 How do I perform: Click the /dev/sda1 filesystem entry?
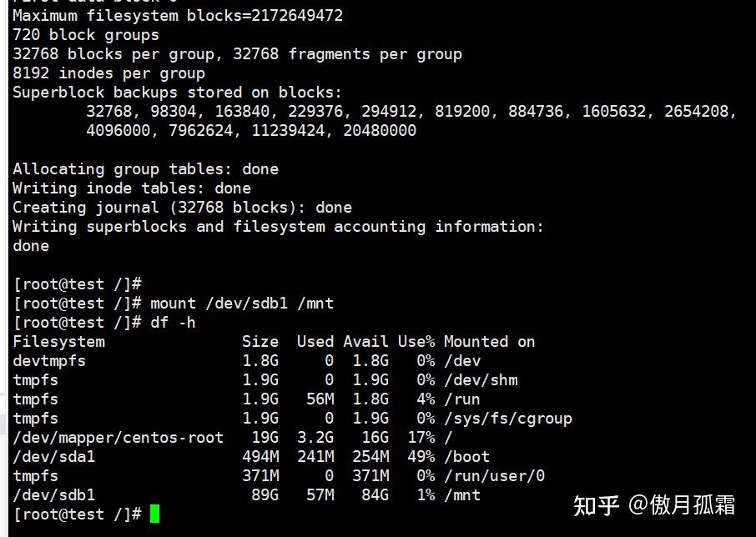coord(54,457)
